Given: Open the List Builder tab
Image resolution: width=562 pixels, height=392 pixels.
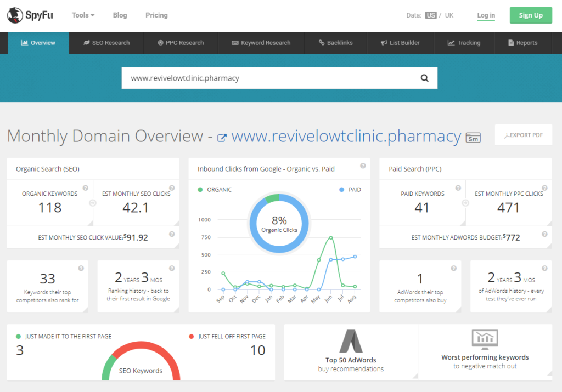Looking at the screenshot, I should click(400, 43).
